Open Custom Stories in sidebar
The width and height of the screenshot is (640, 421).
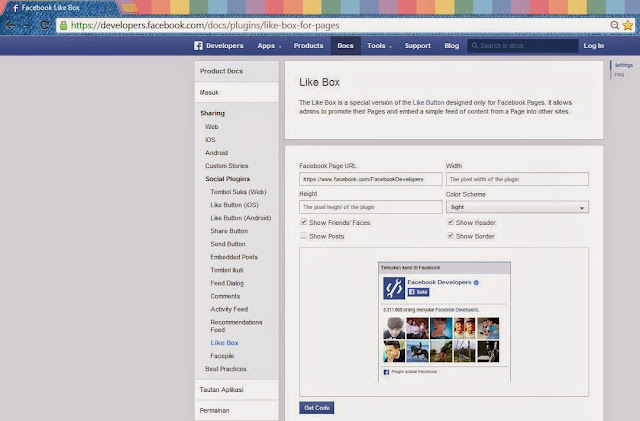[x=227, y=166]
